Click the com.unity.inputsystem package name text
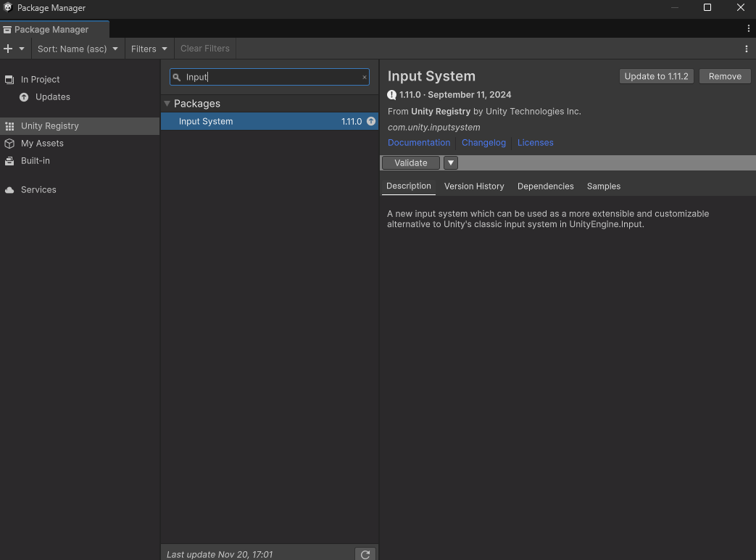756x560 pixels. point(434,128)
